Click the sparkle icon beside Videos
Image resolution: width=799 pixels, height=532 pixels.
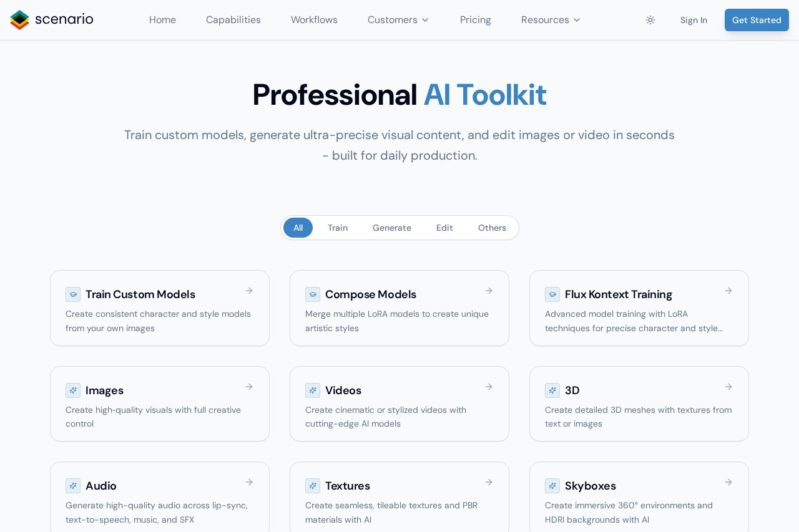[313, 390]
